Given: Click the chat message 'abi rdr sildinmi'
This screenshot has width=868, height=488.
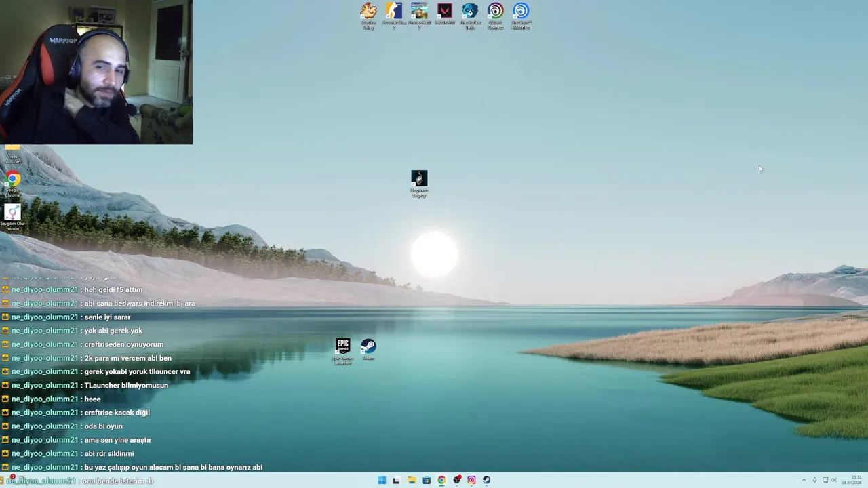Looking at the screenshot, I should [109, 453].
